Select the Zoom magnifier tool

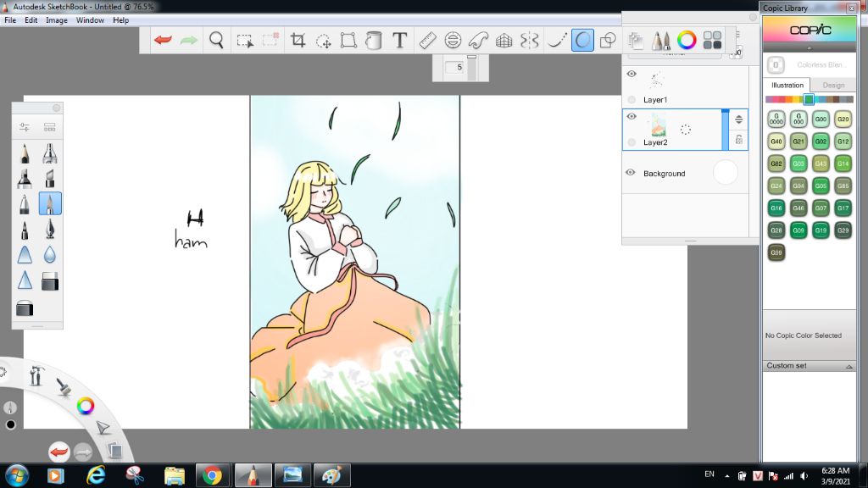tap(216, 40)
